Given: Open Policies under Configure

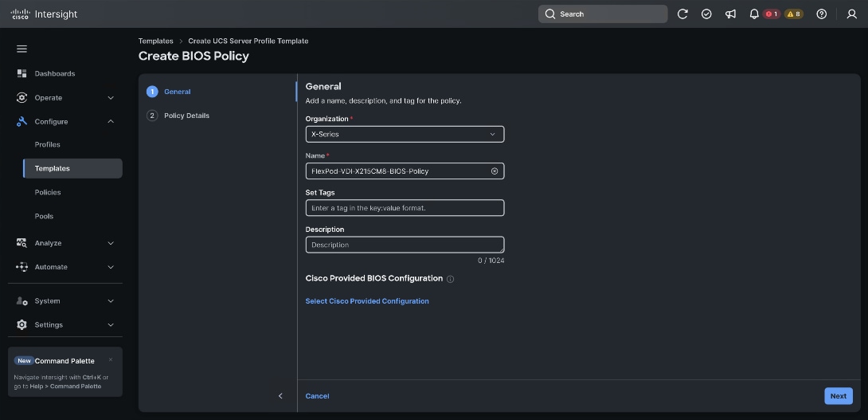Looking at the screenshot, I should pos(48,192).
